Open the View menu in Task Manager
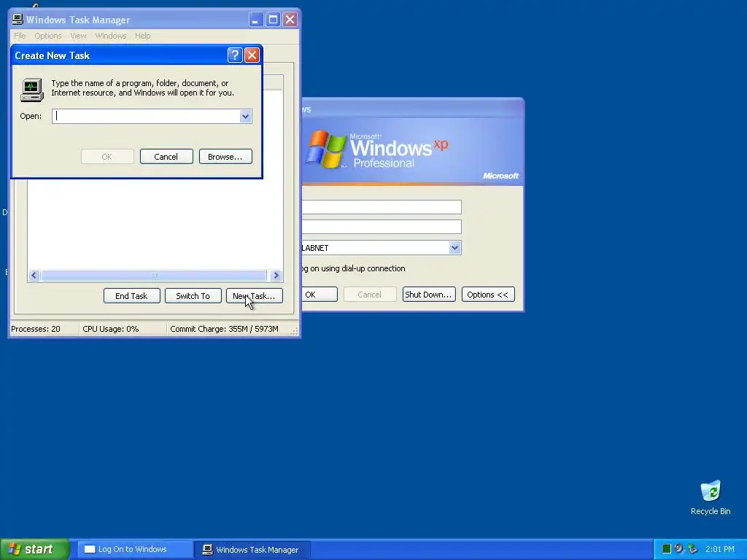 [x=78, y=36]
